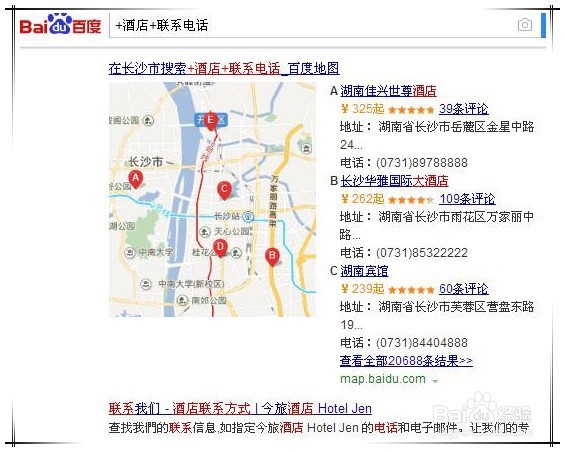Click map marker B
This screenshot has width=565, height=452.
[272, 257]
